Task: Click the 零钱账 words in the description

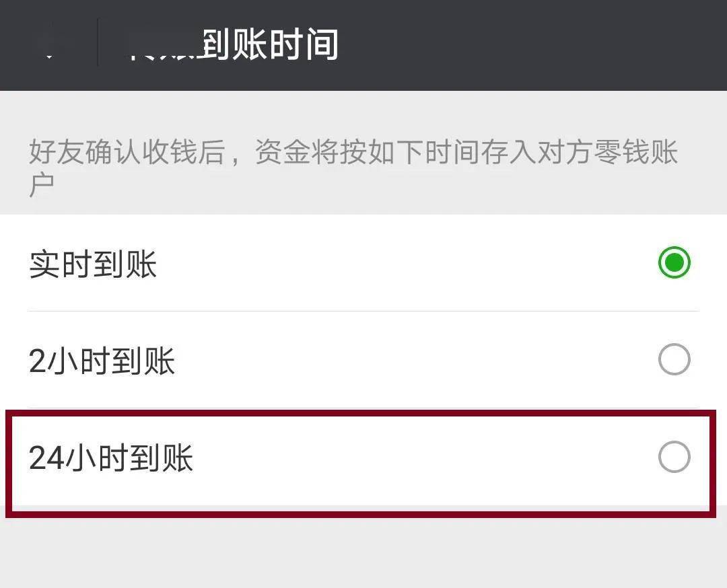Action: click(637, 151)
